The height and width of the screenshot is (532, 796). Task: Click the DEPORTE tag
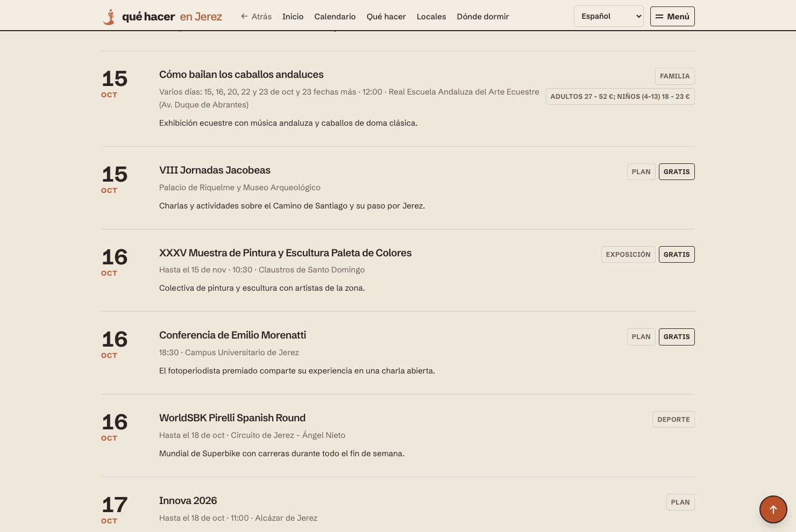point(673,420)
